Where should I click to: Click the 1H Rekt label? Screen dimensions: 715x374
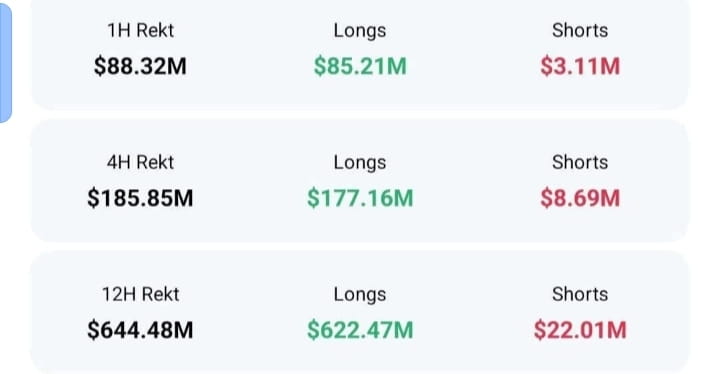[140, 31]
